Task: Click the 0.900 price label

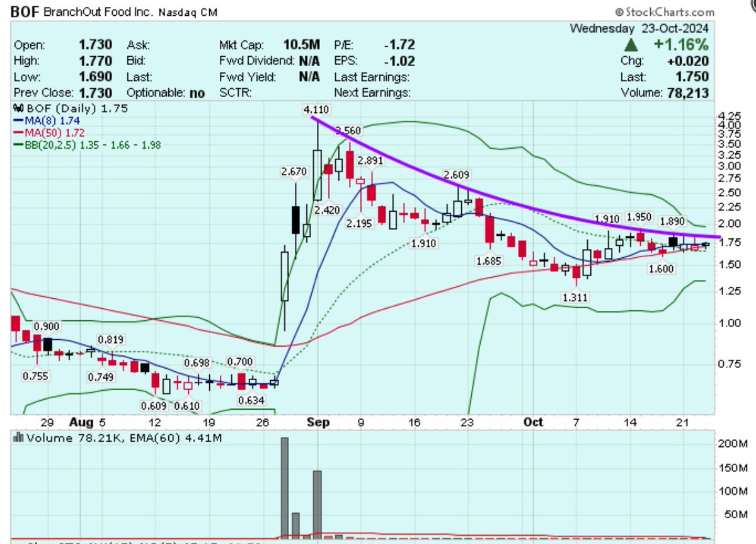Action: coord(46,326)
